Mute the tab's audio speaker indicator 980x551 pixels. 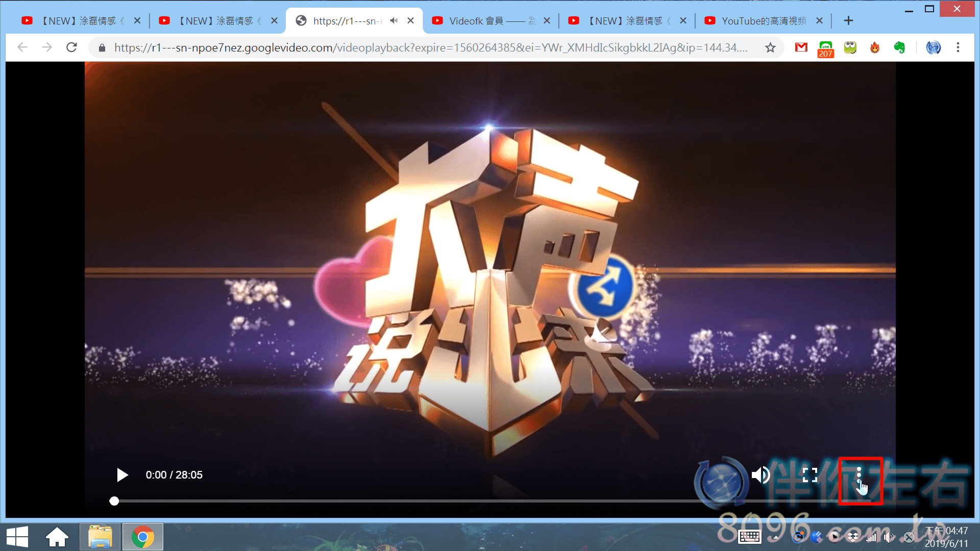[394, 21]
